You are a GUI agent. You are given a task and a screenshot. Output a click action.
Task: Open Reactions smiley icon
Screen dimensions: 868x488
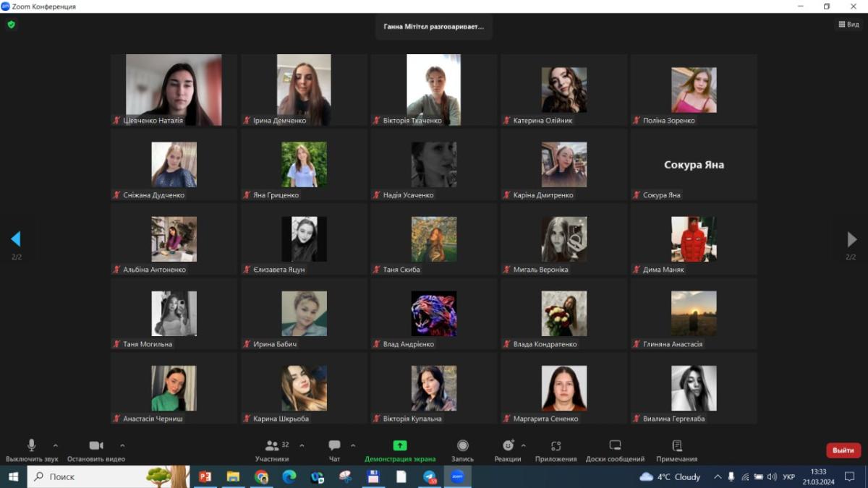pyautogui.click(x=508, y=446)
